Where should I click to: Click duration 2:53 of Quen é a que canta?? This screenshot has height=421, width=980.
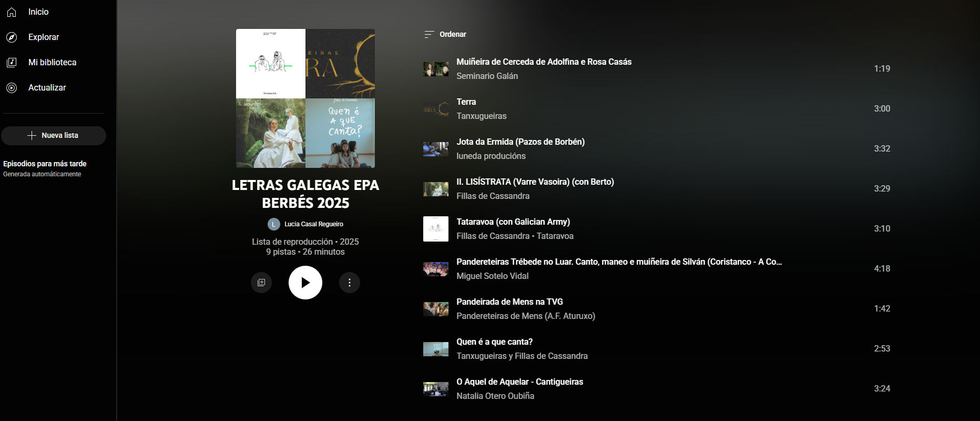(882, 349)
